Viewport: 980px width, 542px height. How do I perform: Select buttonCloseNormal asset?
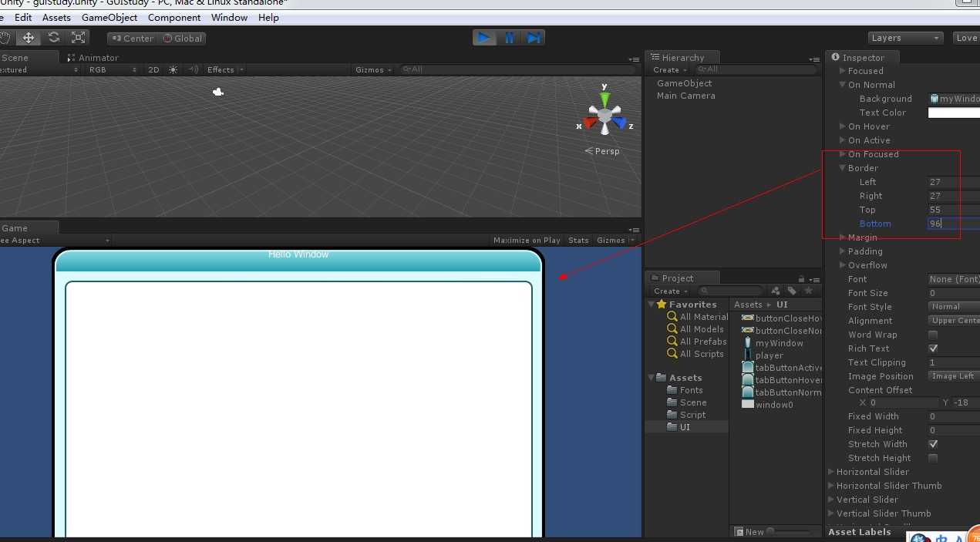pos(782,331)
